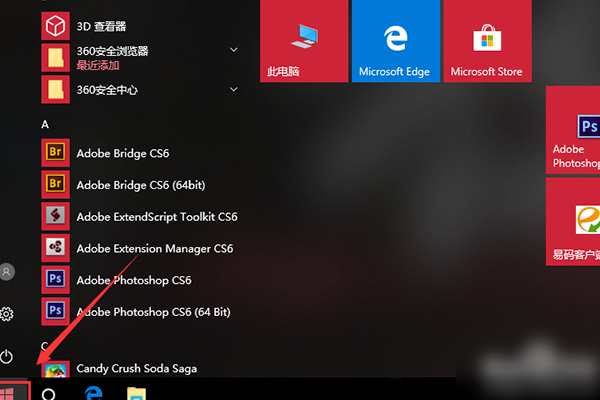Open the taskbar search icon
The height and width of the screenshot is (400, 600).
point(48,393)
